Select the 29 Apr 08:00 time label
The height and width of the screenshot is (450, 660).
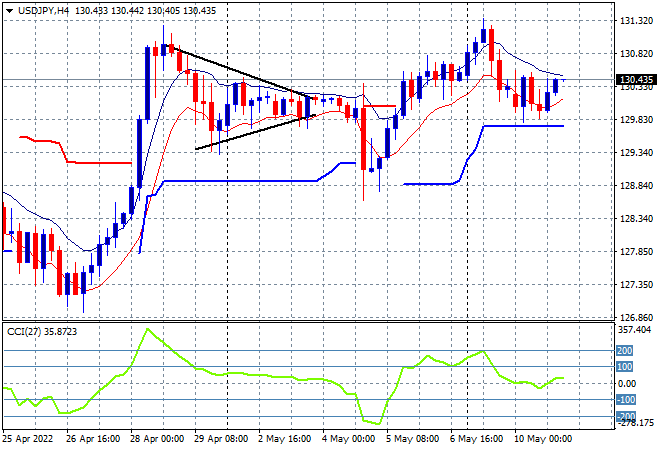click(221, 439)
